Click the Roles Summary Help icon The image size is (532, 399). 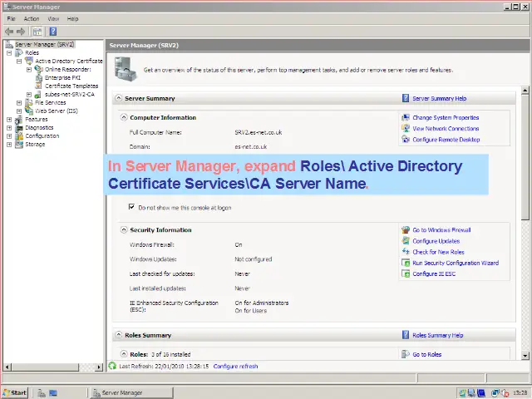406,335
